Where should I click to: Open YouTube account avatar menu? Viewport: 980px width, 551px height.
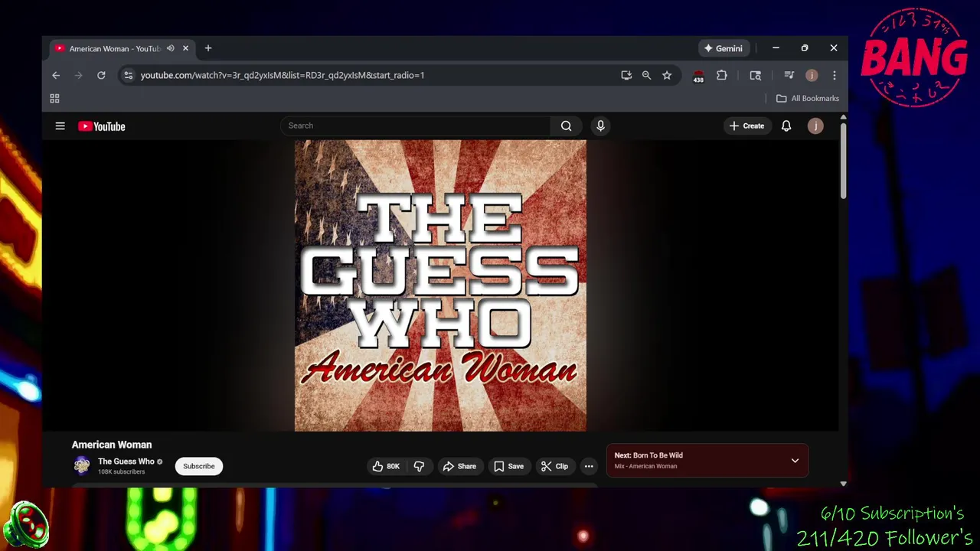[x=815, y=126]
